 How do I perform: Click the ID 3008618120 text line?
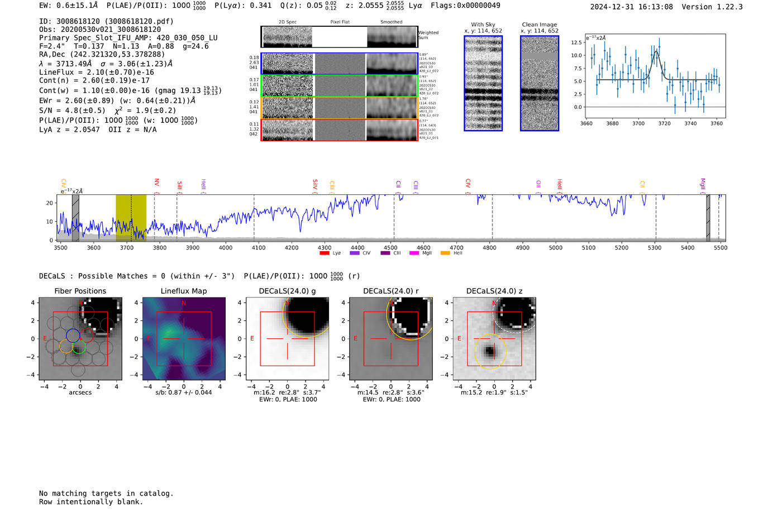(x=106, y=21)
